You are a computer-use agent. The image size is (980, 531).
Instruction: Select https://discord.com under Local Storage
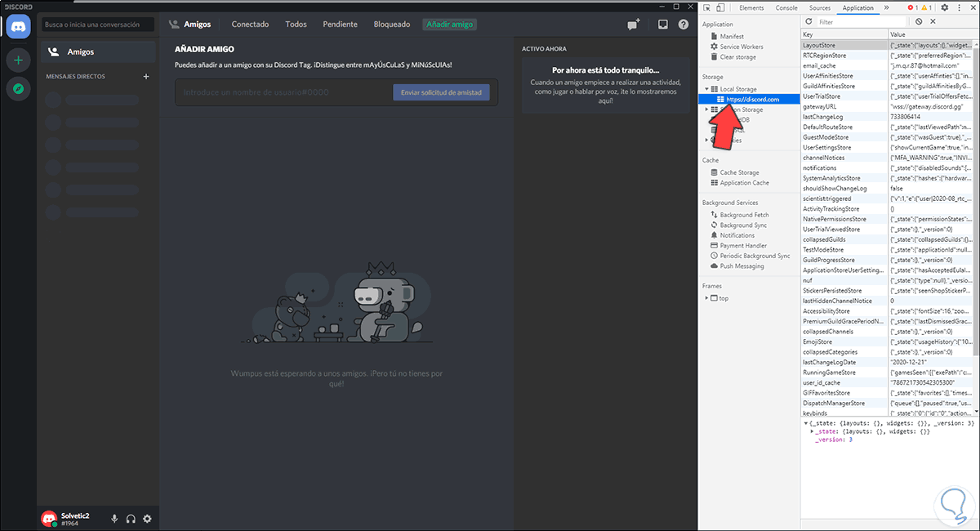click(749, 99)
